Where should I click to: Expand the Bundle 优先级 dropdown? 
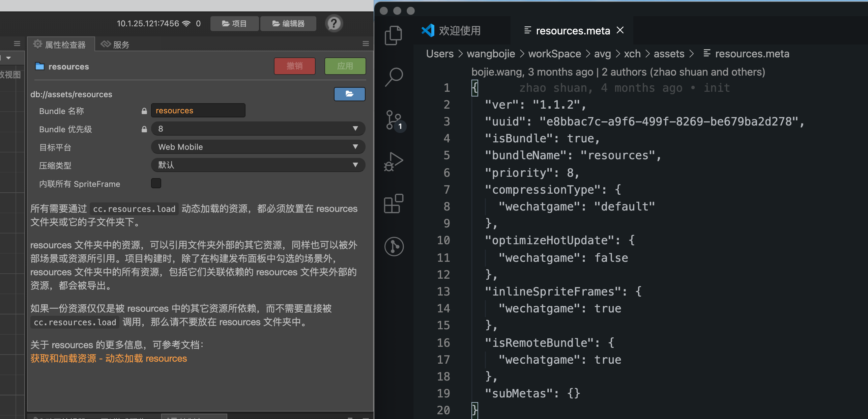click(x=258, y=129)
